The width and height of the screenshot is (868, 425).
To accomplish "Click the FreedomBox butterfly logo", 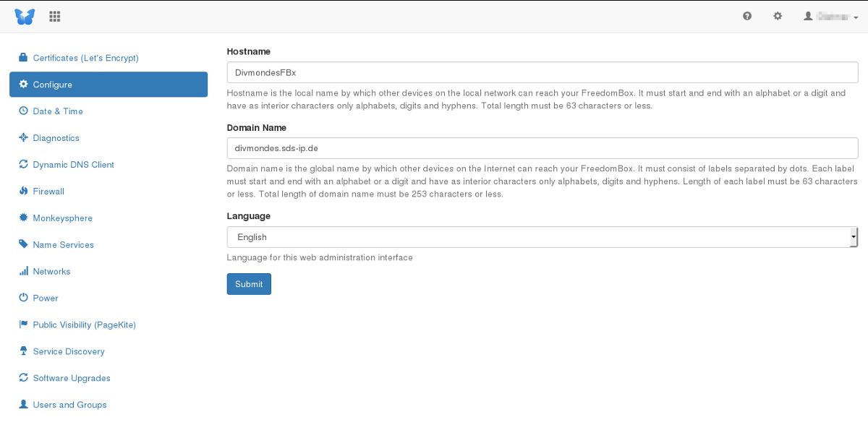I will (x=24, y=16).
